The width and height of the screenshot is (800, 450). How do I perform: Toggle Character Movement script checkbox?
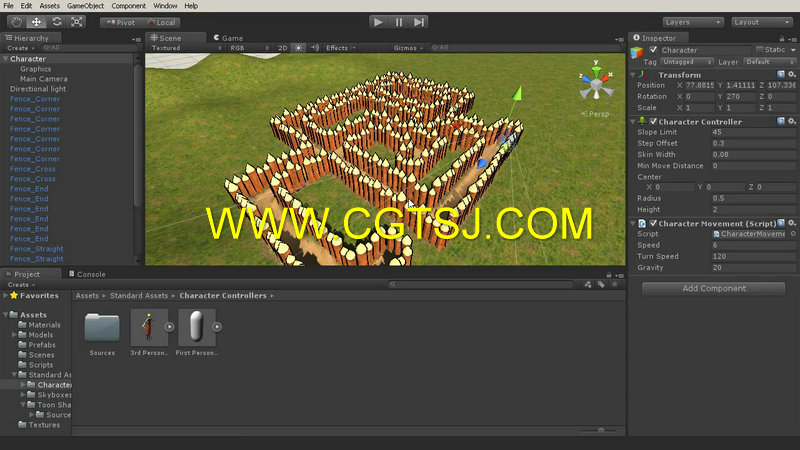click(x=653, y=223)
